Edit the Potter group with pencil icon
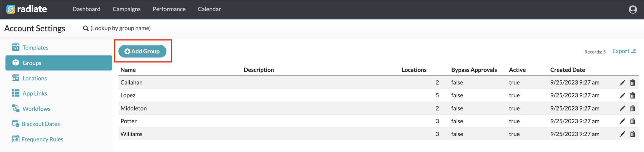Image resolution: width=644 pixels, height=152 pixels. click(622, 121)
